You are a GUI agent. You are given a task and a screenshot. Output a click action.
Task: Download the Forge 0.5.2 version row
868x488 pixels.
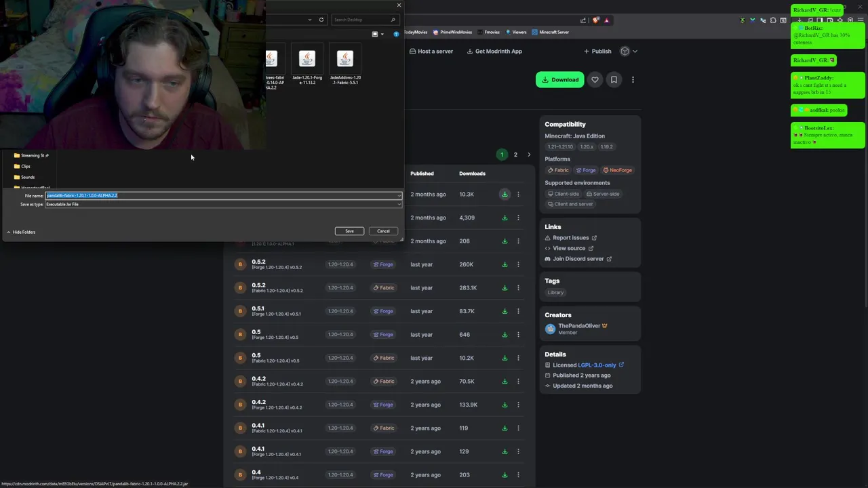[x=505, y=264]
